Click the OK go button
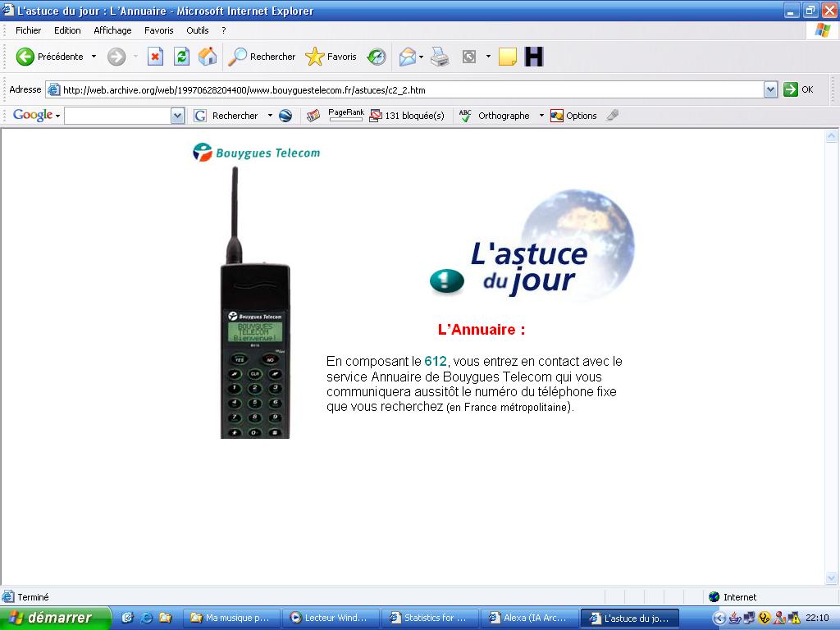Screen dimensions: 840x630 click(x=798, y=89)
